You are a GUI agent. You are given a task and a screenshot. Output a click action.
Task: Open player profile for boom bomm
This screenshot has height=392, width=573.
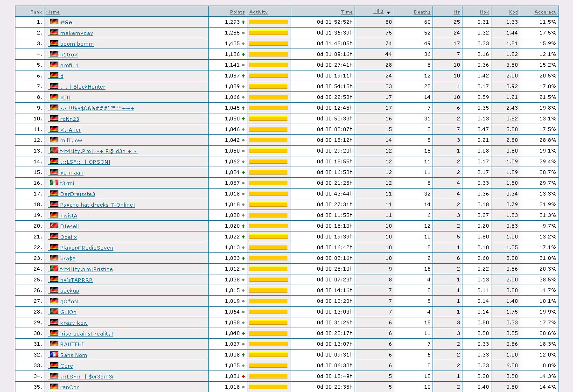point(77,44)
